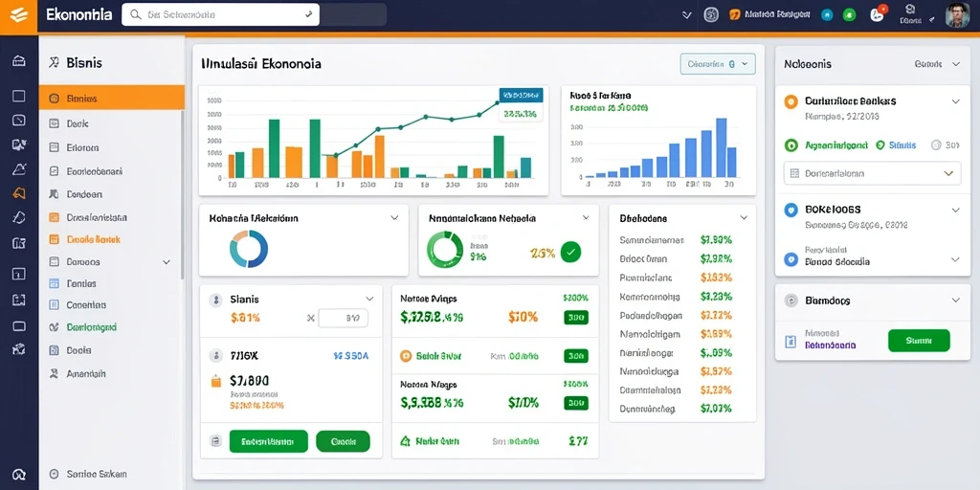
Task: Select the grey 301 radio option
Action: 936,145
